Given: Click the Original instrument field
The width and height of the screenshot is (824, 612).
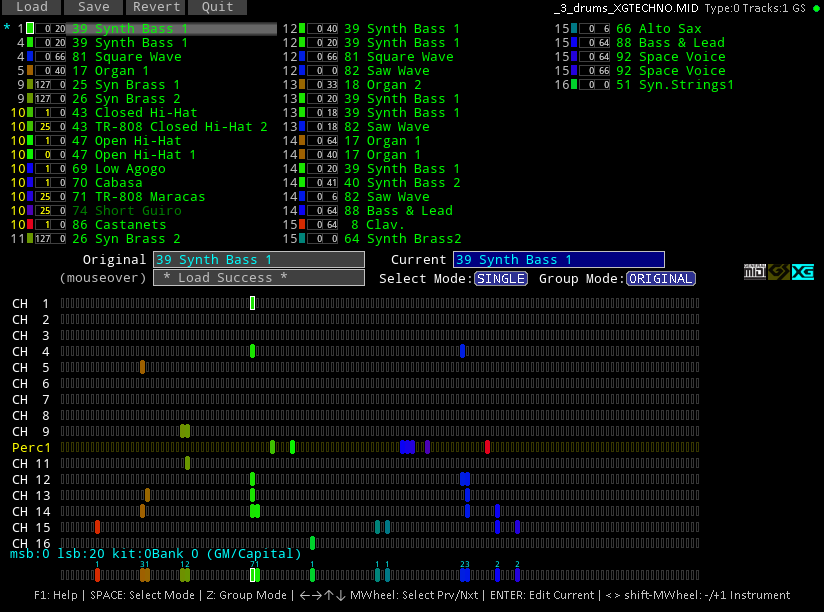Looking at the screenshot, I should tap(258, 260).
